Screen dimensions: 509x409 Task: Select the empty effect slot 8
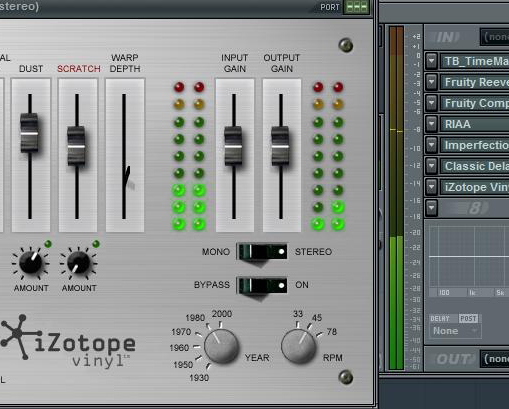[475, 208]
